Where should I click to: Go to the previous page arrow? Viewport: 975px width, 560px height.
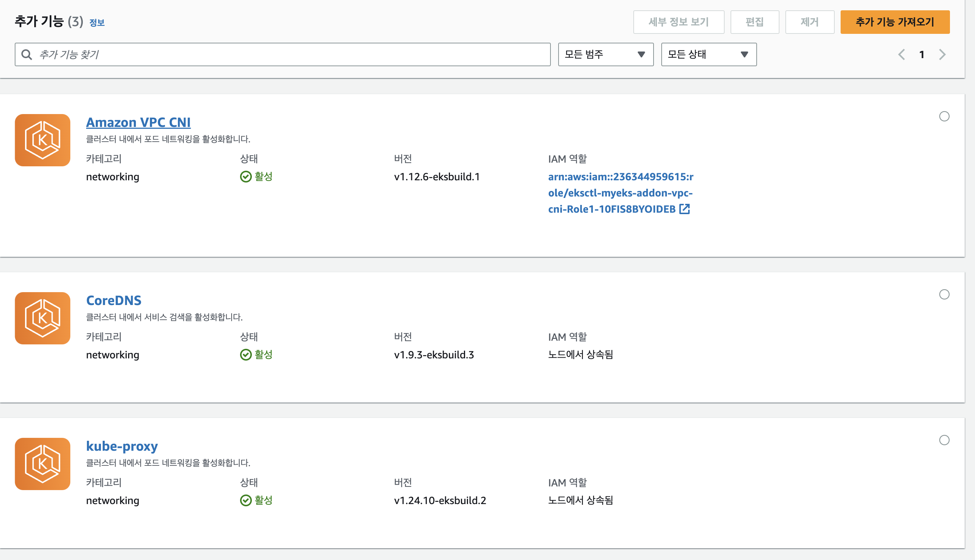pos(901,54)
